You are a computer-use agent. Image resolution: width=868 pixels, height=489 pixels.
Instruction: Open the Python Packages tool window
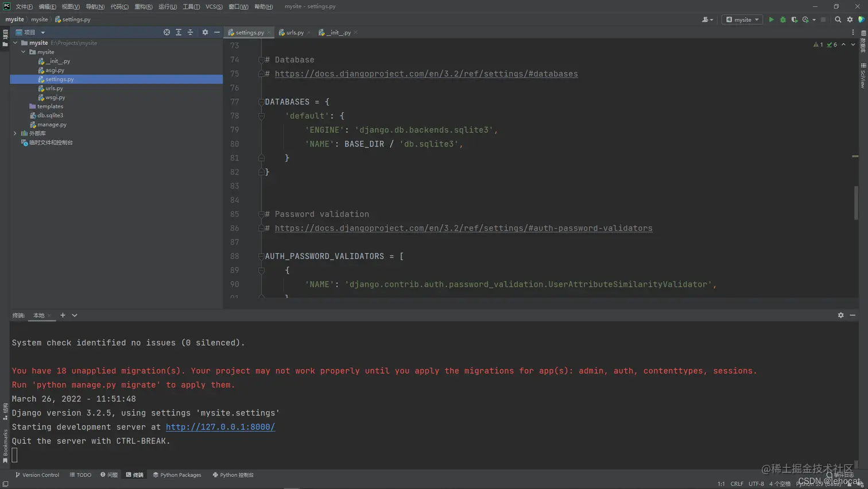177,475
